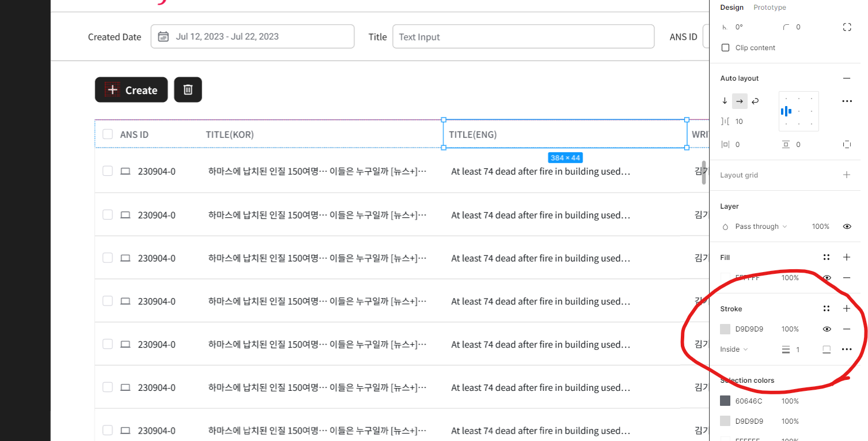
Task: Switch to the Prototype tab
Action: 770,7
